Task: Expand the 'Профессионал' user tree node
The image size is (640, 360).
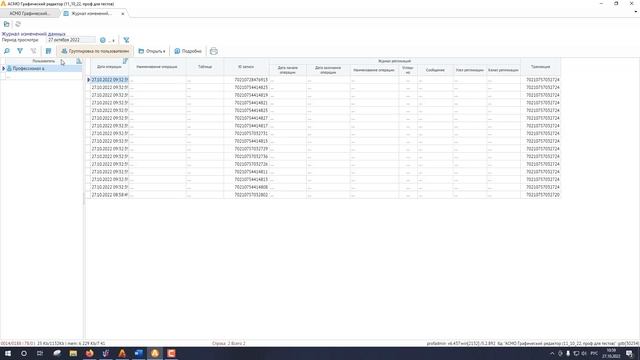Action: click(4, 69)
